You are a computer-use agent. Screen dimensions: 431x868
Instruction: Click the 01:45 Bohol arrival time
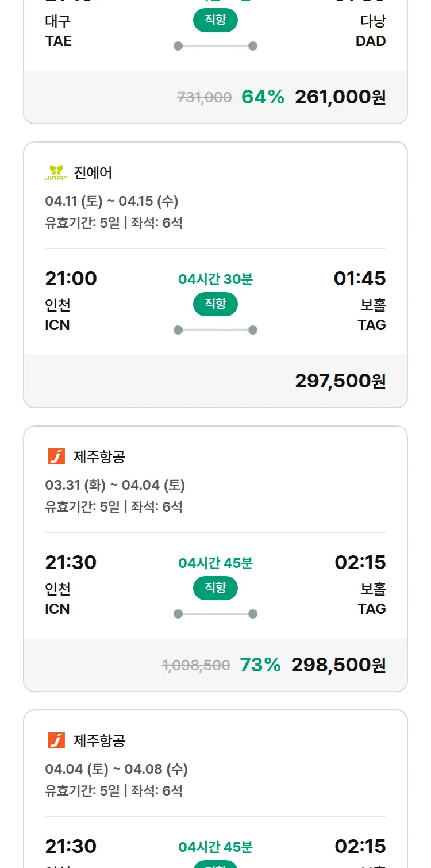point(360,279)
